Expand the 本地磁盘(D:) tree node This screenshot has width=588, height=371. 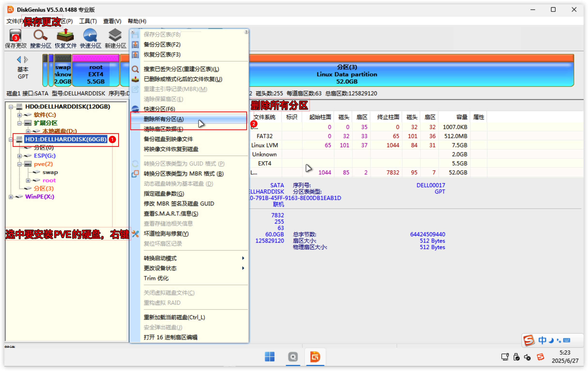[28, 131]
